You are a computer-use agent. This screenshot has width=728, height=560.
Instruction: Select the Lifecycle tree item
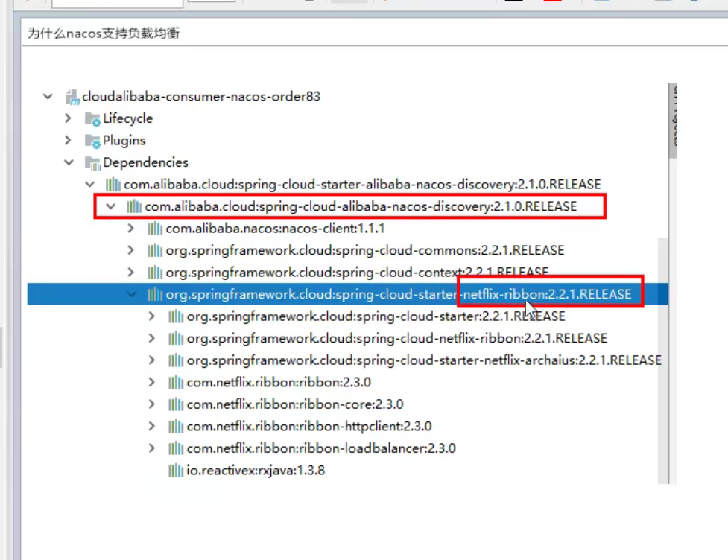[127, 118]
